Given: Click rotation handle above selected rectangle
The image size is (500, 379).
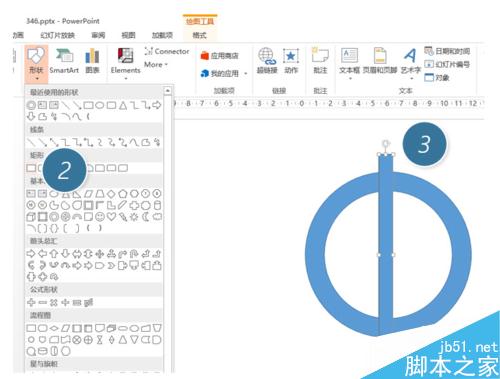Looking at the screenshot, I should [x=386, y=144].
